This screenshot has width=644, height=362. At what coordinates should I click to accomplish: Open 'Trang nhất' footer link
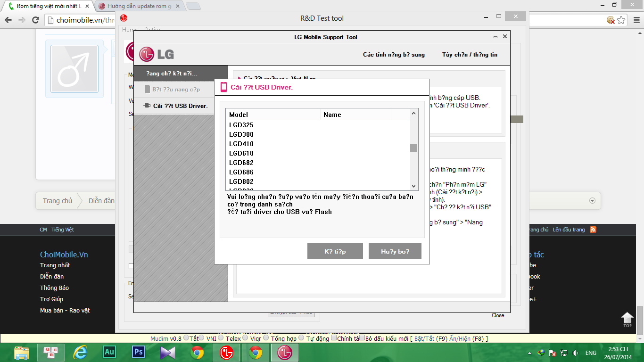(55, 265)
